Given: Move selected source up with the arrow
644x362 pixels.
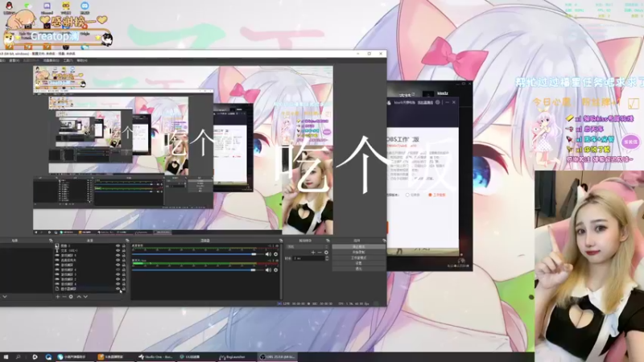Looking at the screenshot, I should pos(79,296).
